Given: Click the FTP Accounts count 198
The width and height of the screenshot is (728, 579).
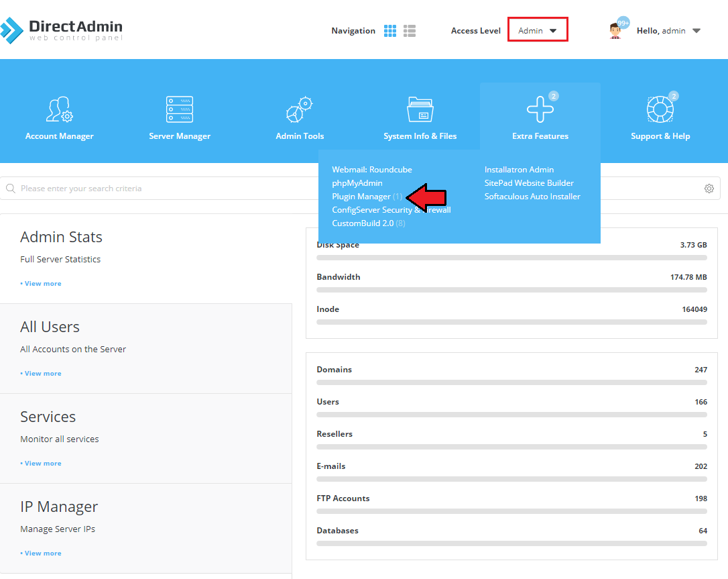Looking at the screenshot, I should click(x=701, y=498).
